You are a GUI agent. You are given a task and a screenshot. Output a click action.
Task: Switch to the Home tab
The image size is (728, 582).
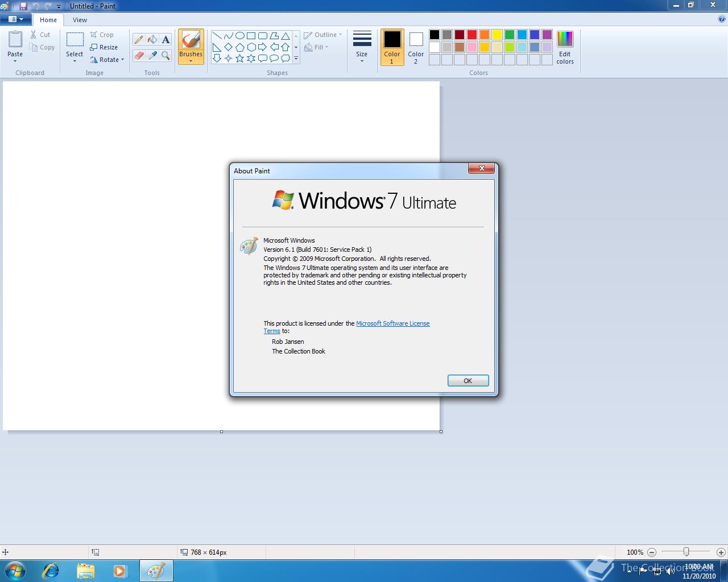tap(48, 20)
